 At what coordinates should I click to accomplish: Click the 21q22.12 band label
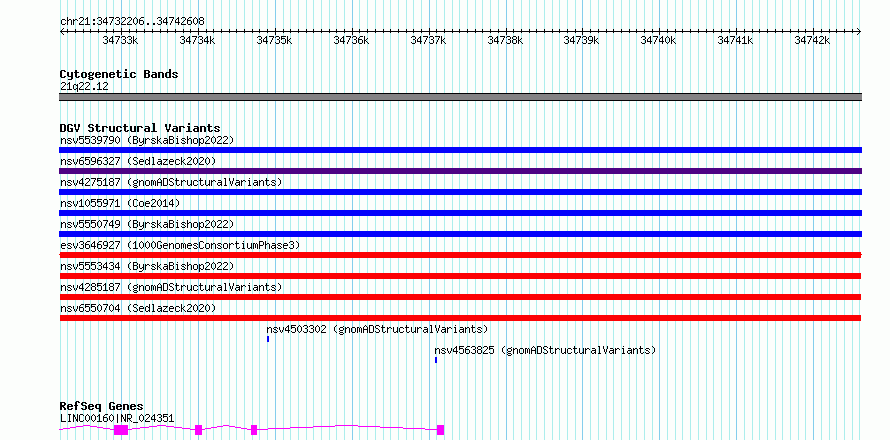point(84,87)
